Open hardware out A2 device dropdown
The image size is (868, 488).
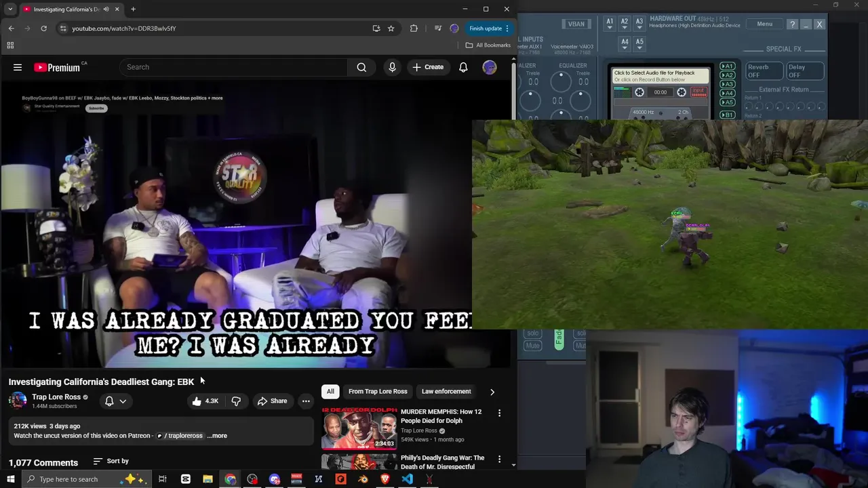tap(625, 24)
